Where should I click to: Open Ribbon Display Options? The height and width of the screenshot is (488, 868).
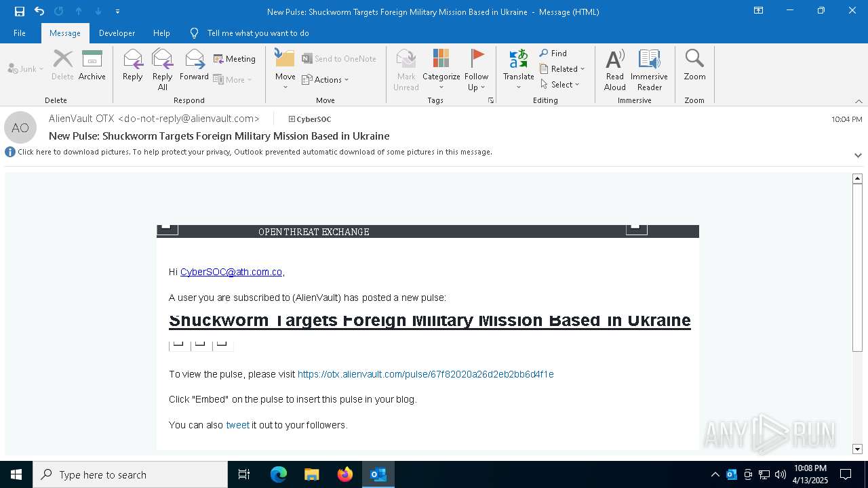pyautogui.click(x=758, y=11)
